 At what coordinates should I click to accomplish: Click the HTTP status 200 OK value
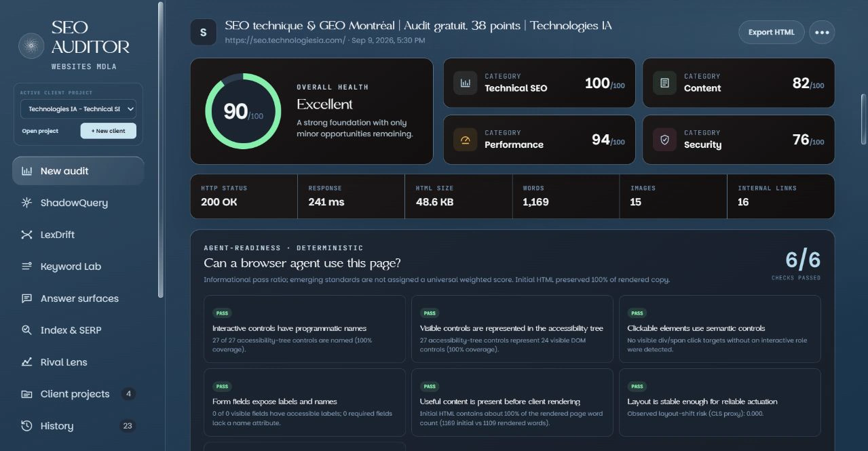pyautogui.click(x=219, y=202)
